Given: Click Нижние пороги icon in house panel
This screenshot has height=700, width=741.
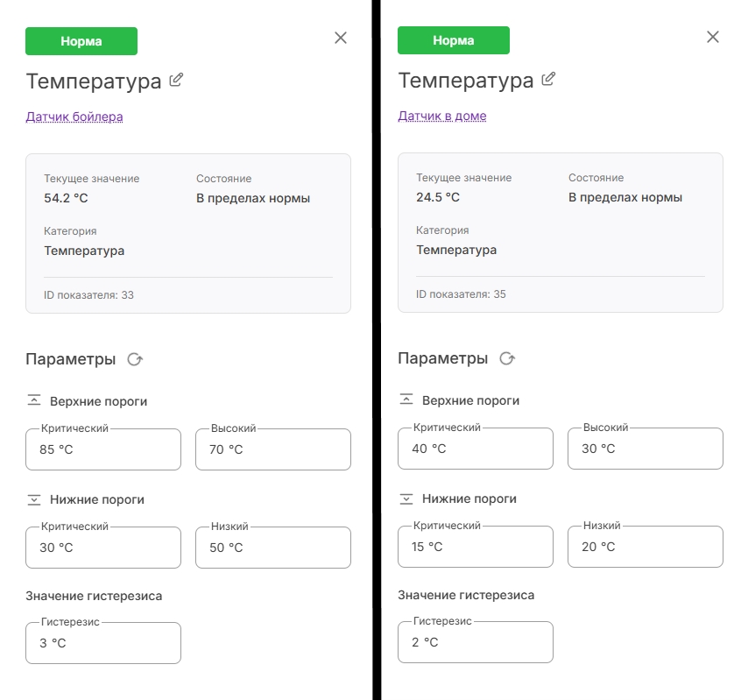Looking at the screenshot, I should 406,498.
